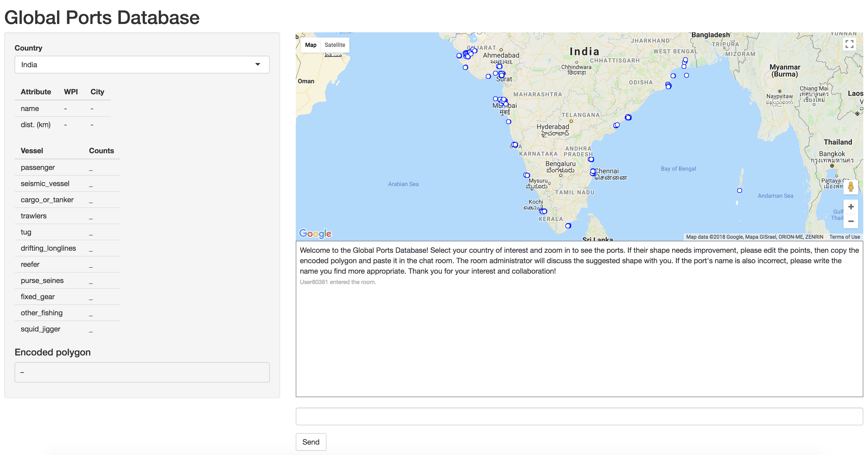This screenshot has height=455, width=868.
Task: Click the Street View pegman icon
Action: coord(851,187)
